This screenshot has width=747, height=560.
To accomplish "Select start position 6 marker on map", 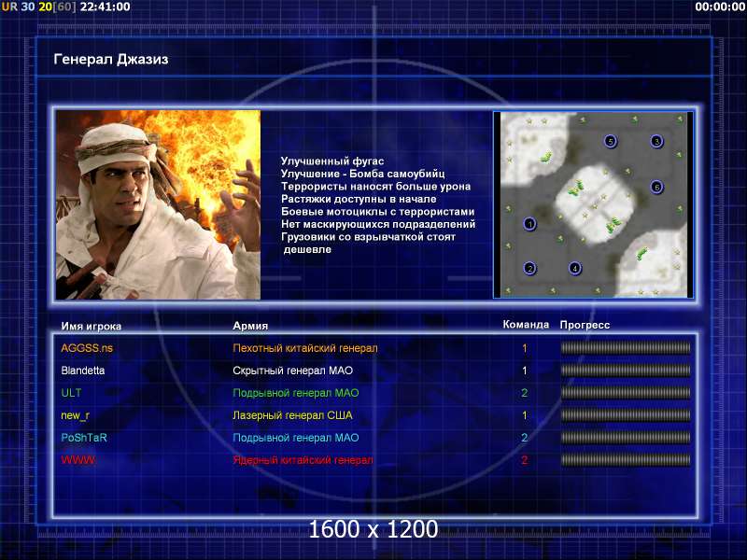I will (656, 187).
